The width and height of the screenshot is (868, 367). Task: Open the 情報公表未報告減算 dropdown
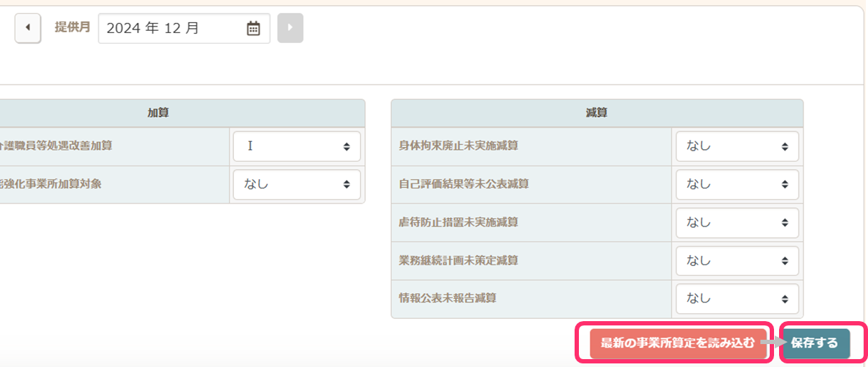[737, 298]
